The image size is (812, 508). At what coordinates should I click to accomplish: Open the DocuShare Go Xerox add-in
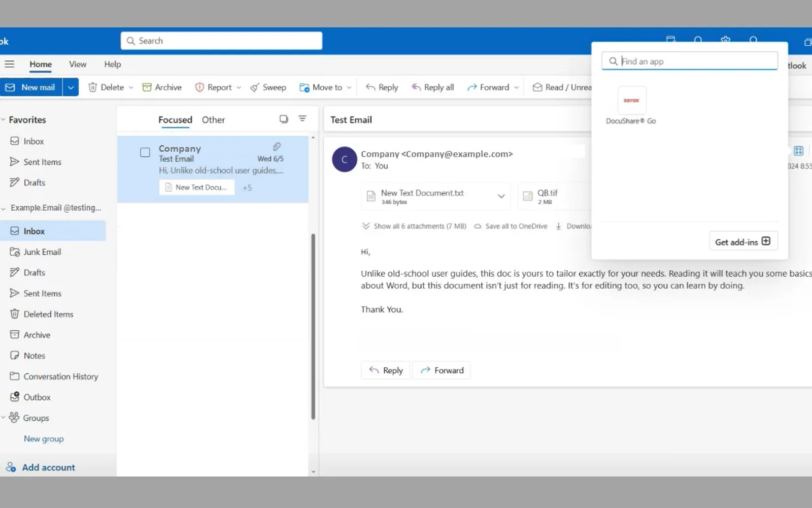click(x=631, y=107)
